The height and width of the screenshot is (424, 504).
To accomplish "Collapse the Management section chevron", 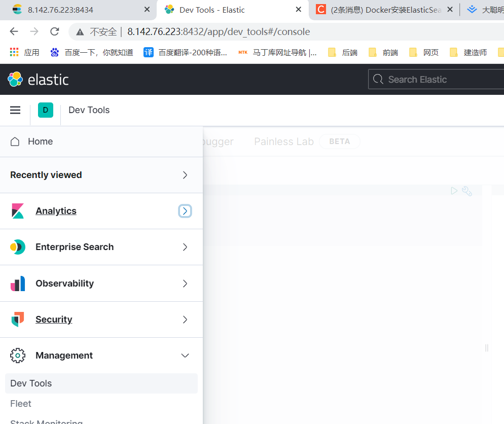I will pyautogui.click(x=185, y=355).
